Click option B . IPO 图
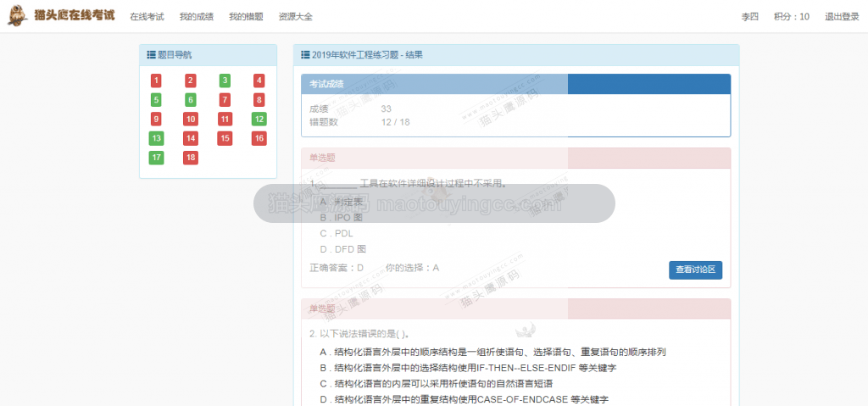 [341, 218]
